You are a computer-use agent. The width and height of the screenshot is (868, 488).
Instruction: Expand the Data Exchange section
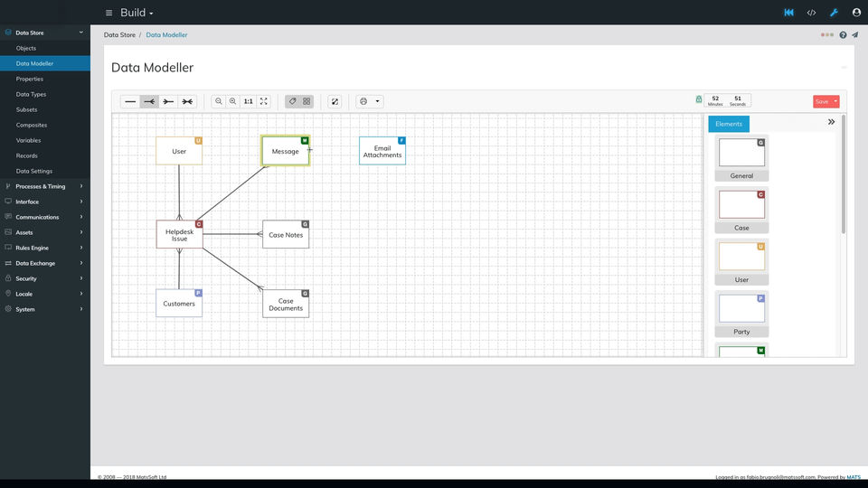(x=45, y=263)
